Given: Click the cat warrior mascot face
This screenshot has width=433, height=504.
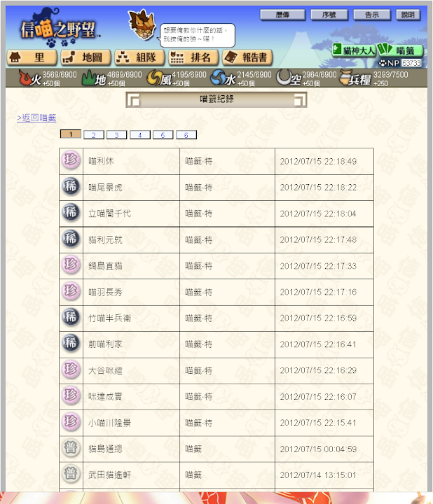Looking at the screenshot, I should pos(142,24).
